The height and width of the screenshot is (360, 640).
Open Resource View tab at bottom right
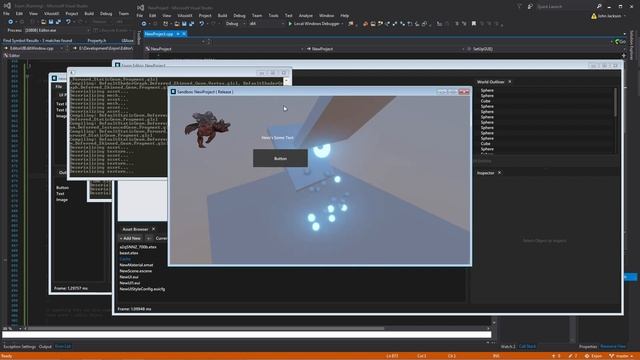pos(613,347)
